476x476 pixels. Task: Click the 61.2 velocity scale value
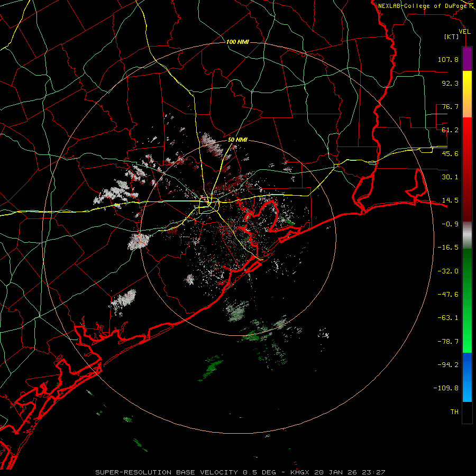point(450,130)
